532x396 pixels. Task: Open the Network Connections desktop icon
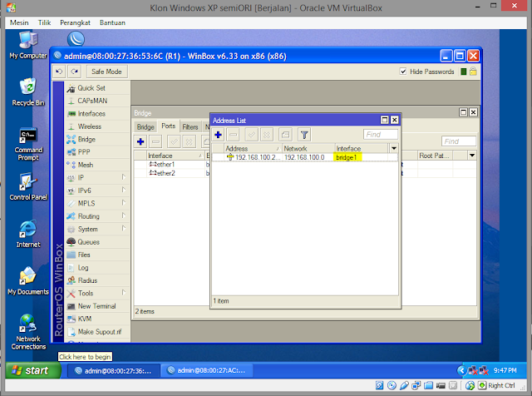pos(28,332)
